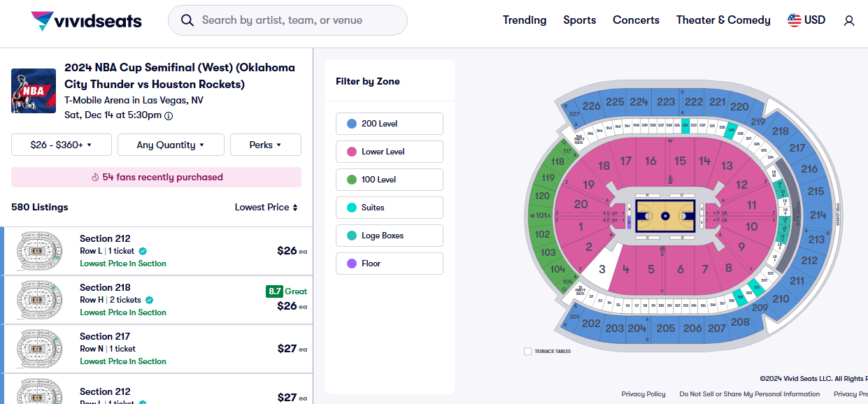Click verified badge on Section 218 listing
Screen dimensions: 868x404
click(149, 300)
